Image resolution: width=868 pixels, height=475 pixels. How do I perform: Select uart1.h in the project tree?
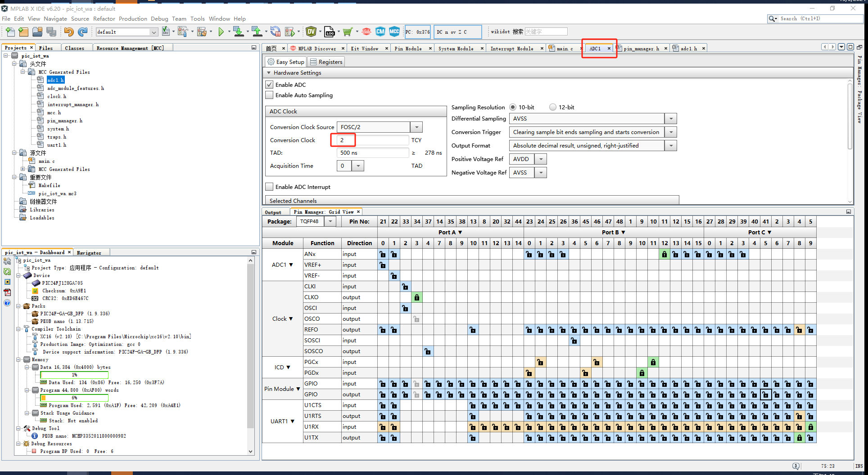click(57, 145)
